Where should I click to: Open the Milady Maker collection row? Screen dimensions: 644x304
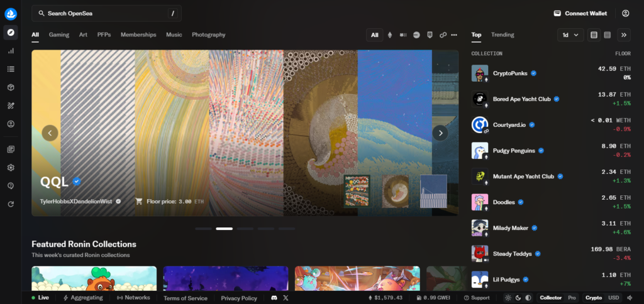pyautogui.click(x=551, y=228)
